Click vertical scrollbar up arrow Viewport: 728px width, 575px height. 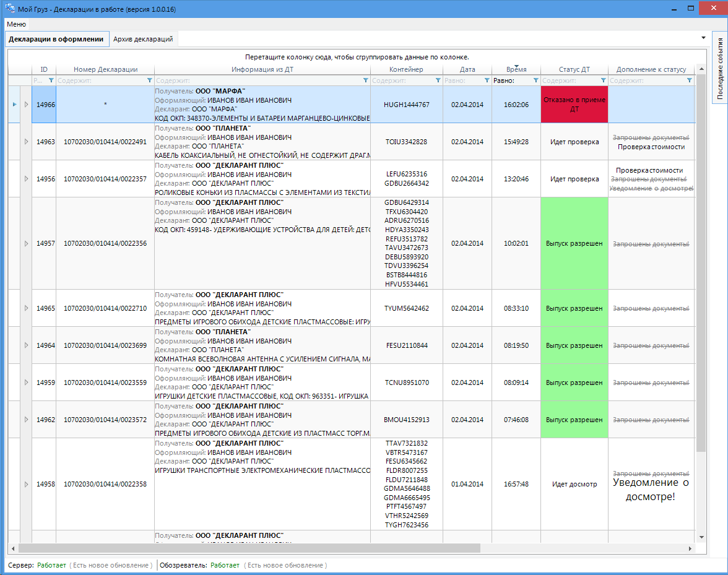(701, 69)
